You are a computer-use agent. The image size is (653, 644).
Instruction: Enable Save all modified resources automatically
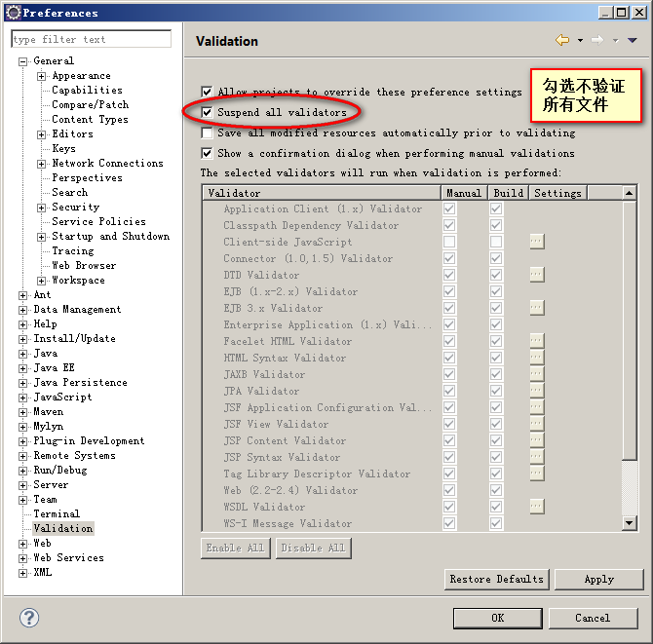click(207, 133)
